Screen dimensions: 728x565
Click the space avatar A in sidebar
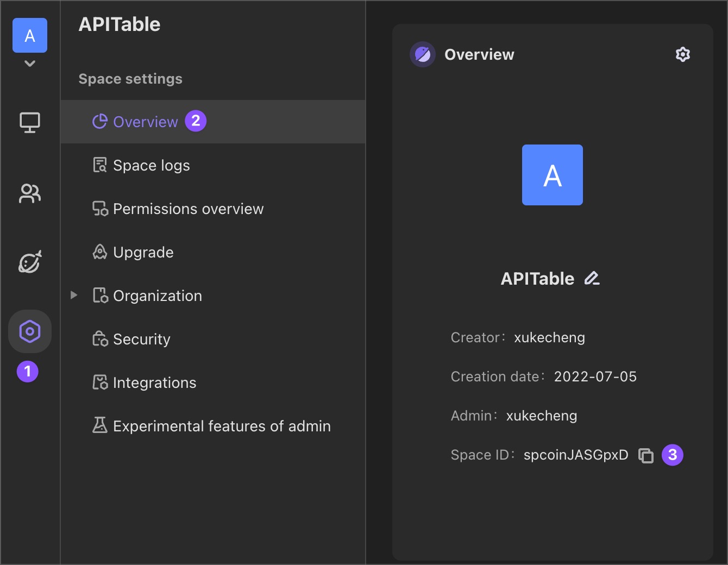30,35
